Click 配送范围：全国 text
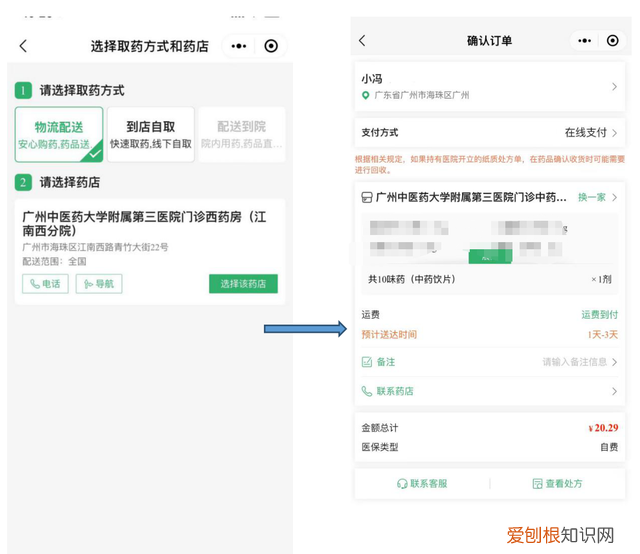The height and width of the screenshot is (554, 640). (x=54, y=261)
